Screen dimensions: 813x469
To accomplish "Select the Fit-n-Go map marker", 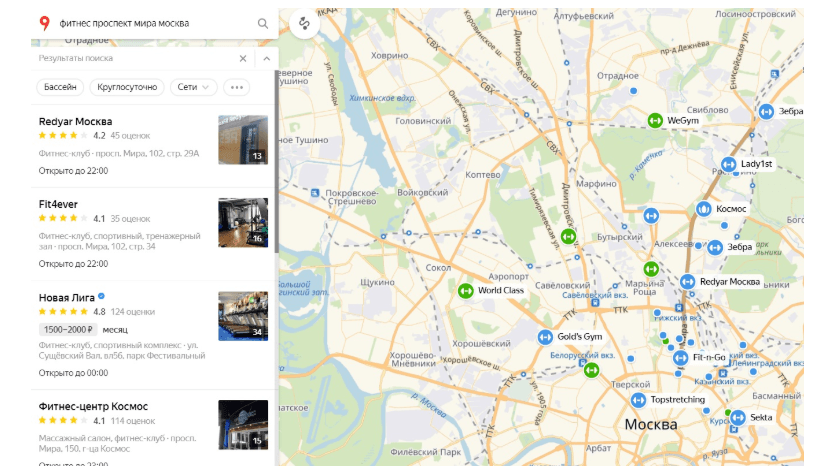I will coord(680,358).
